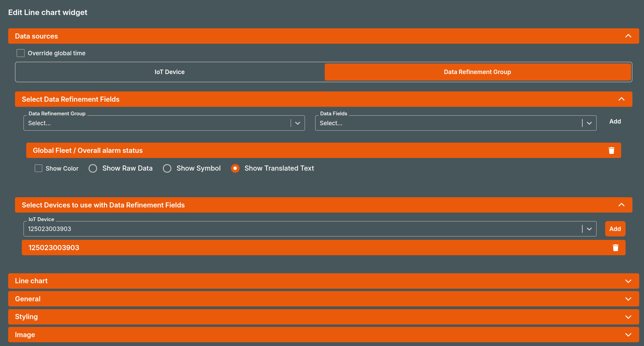Viewport: 644px width, 346px height.
Task: Click Add next to Data Fields
Action: [615, 121]
